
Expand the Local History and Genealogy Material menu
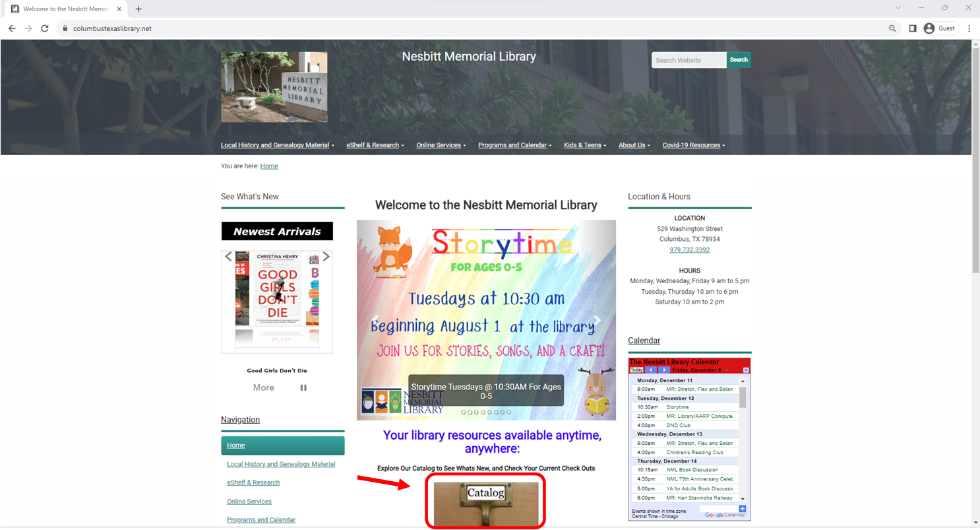coord(277,145)
